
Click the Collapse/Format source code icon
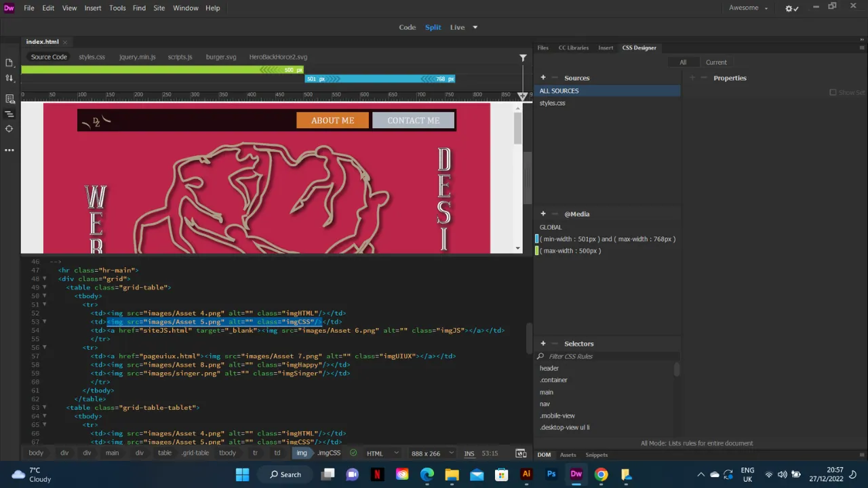9,114
